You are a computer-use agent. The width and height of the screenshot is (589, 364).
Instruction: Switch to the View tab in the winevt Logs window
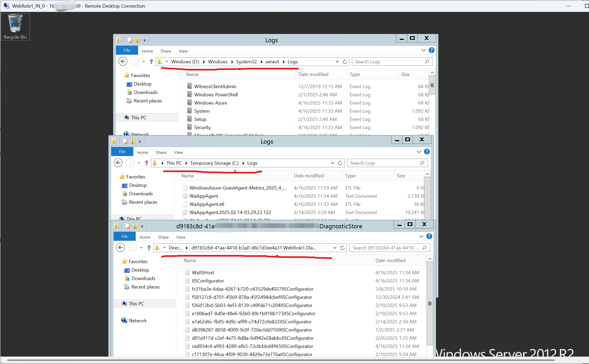pos(183,51)
